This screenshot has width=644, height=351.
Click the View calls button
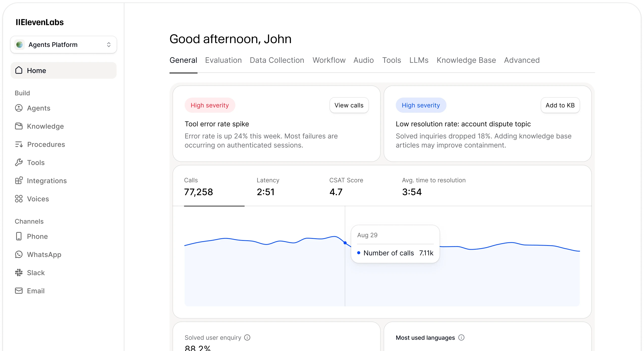tap(349, 105)
